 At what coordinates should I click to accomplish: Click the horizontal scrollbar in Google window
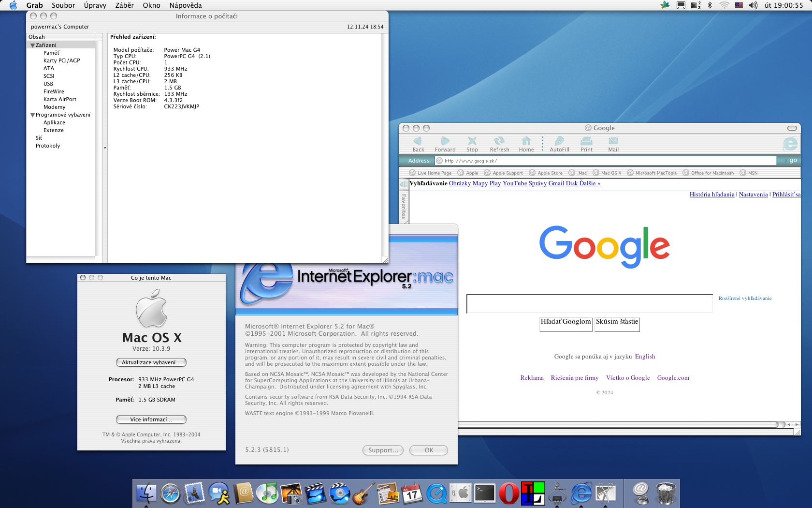pyautogui.click(x=619, y=424)
